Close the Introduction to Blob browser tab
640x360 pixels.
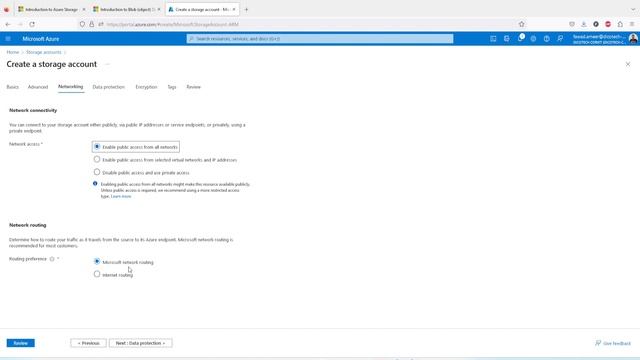pos(159,9)
